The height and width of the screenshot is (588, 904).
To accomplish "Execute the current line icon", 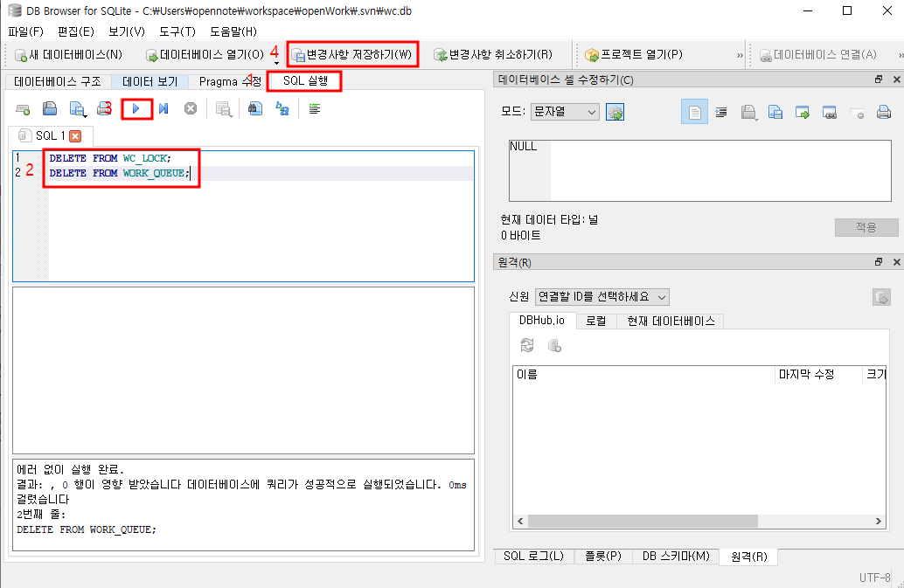I will 163,109.
